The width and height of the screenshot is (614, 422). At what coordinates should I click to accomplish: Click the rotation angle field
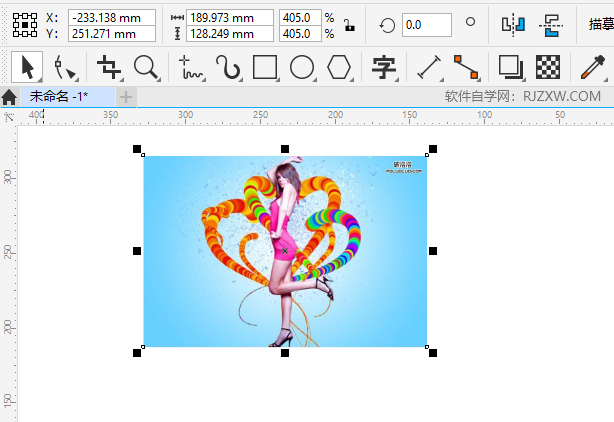point(424,24)
